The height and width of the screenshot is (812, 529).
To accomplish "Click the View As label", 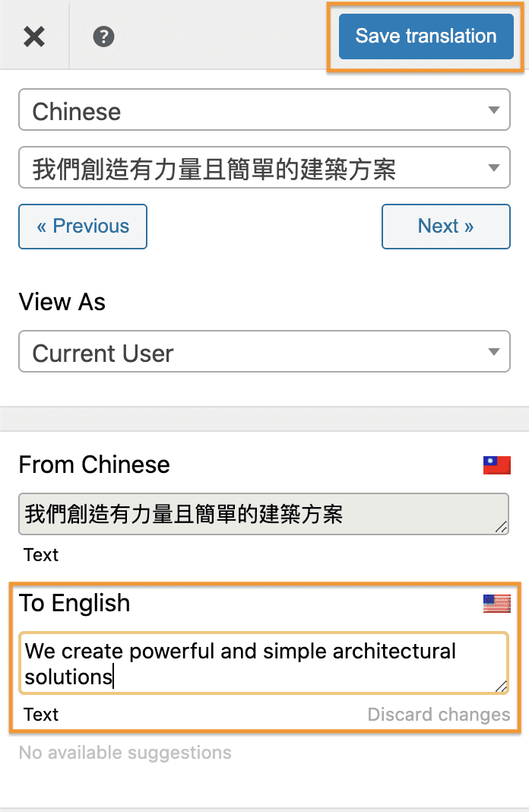I will point(62,303).
